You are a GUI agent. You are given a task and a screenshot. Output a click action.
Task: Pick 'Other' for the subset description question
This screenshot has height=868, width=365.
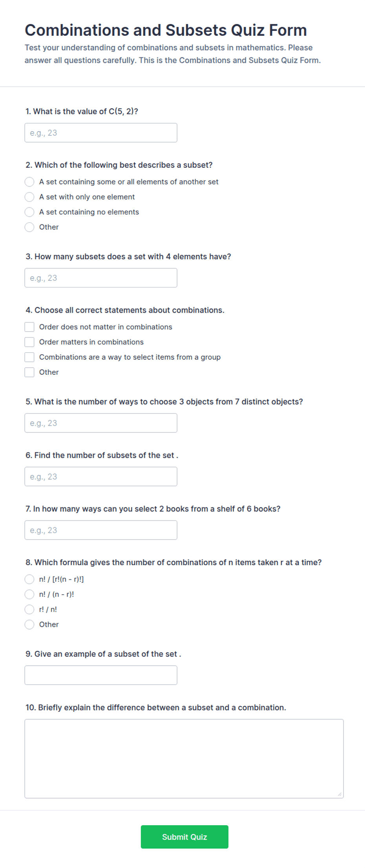pos(29,227)
